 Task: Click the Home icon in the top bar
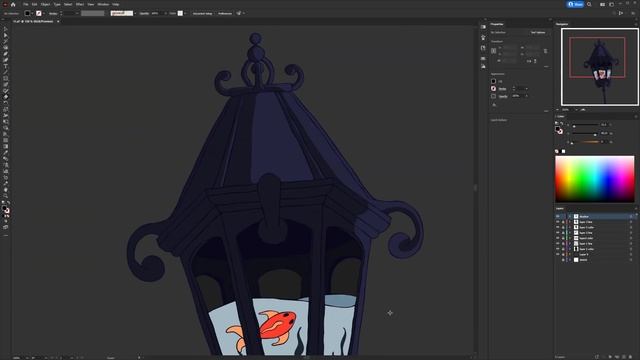tap(13, 4)
